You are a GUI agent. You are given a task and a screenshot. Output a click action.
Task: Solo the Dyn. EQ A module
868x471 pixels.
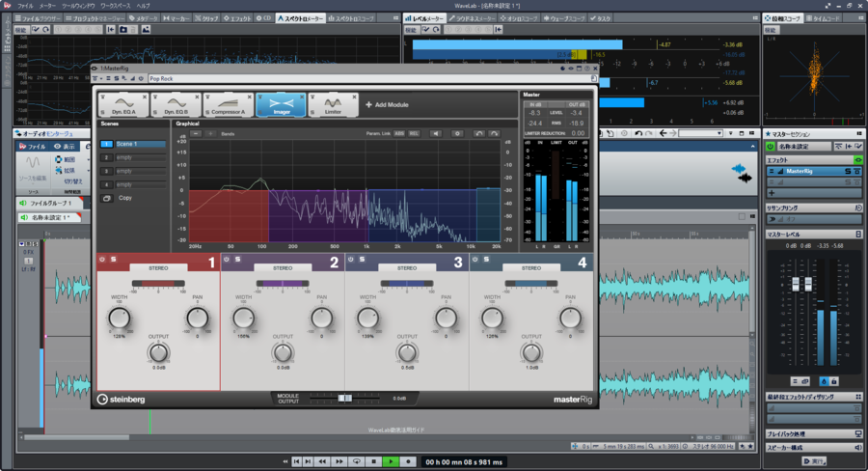[102, 113]
